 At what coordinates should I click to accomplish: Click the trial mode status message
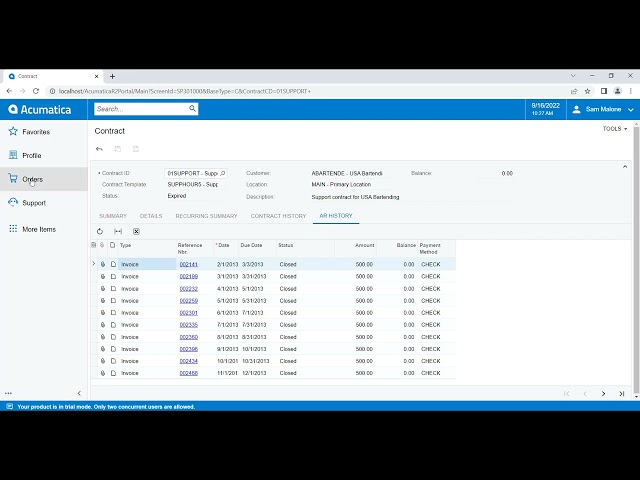point(106,407)
